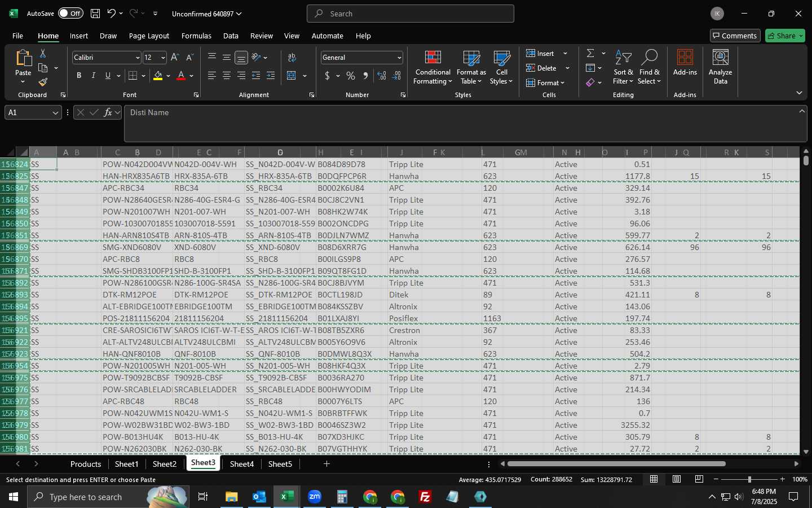
Task: Apply the red font color
Action: click(x=181, y=76)
